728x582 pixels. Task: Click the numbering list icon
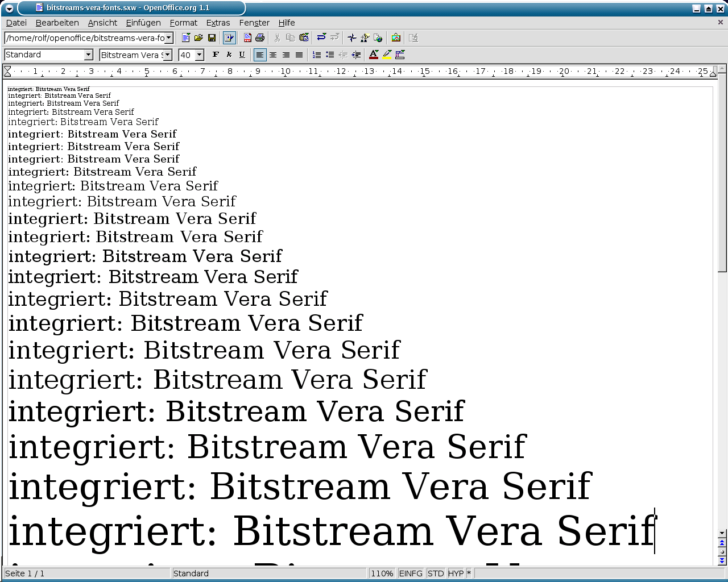317,55
